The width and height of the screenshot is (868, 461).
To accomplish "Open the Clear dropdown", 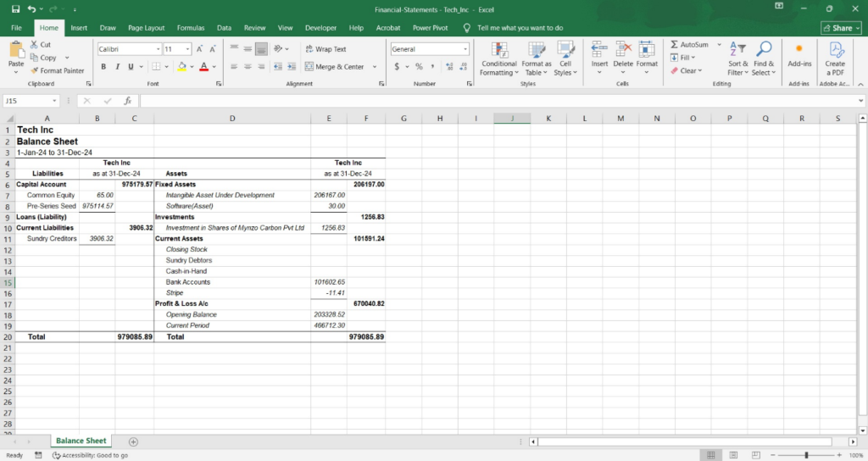I will click(x=686, y=71).
